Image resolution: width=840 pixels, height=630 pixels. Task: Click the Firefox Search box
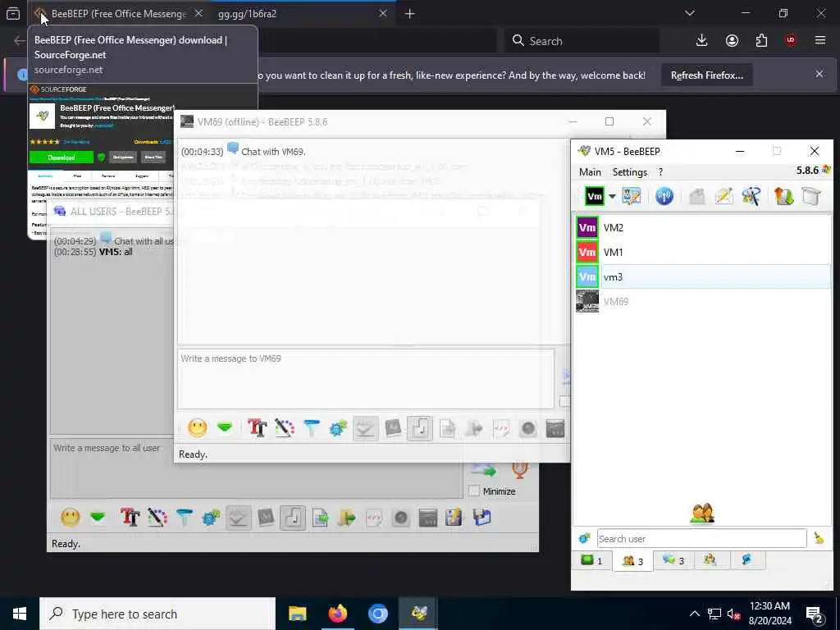pyautogui.click(x=582, y=41)
